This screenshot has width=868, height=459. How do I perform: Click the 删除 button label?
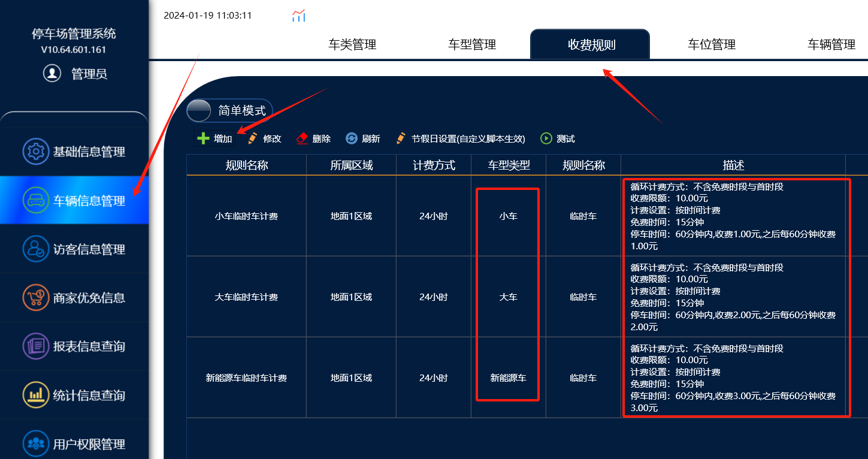[322, 139]
